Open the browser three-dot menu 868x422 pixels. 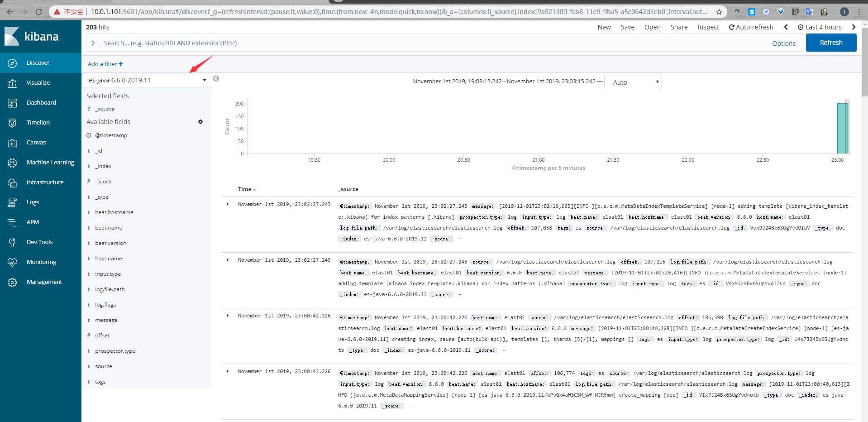(859, 12)
